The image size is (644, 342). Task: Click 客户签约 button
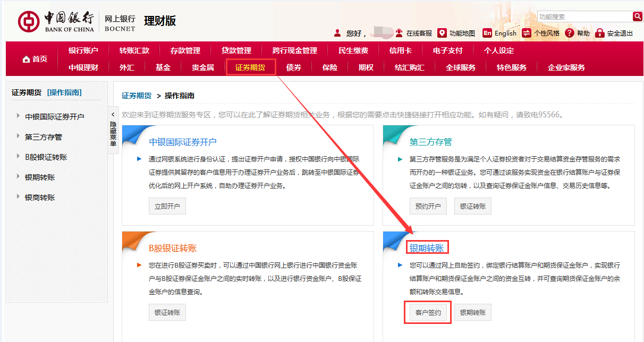[x=428, y=313]
